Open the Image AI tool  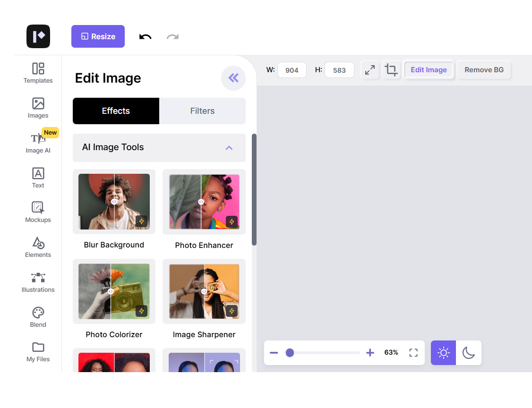[38, 143]
